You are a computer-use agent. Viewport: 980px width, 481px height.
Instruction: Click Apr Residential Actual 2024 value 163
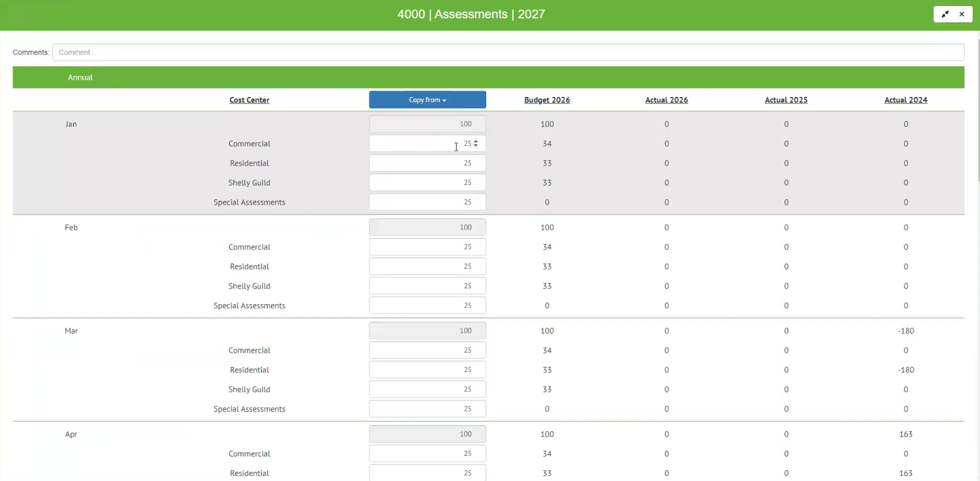(x=906, y=473)
